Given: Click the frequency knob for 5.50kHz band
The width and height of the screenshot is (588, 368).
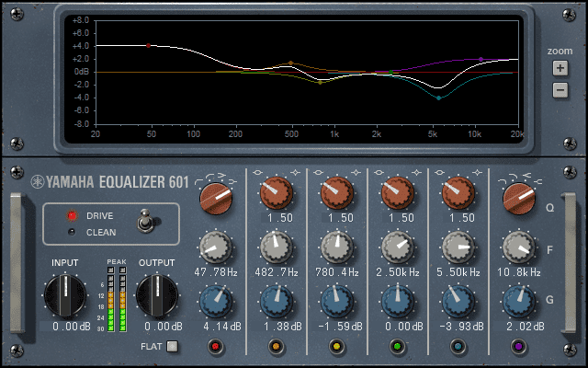Looking at the screenshot, I should tap(458, 247).
